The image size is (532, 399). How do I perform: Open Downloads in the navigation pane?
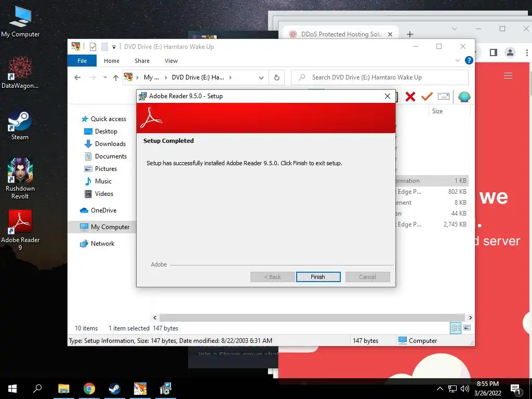[x=105, y=144]
